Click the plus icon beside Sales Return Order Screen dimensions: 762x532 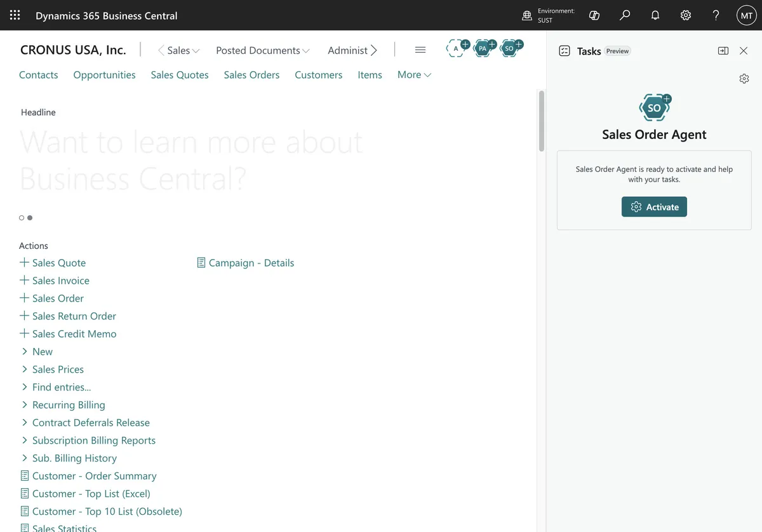[x=24, y=316]
